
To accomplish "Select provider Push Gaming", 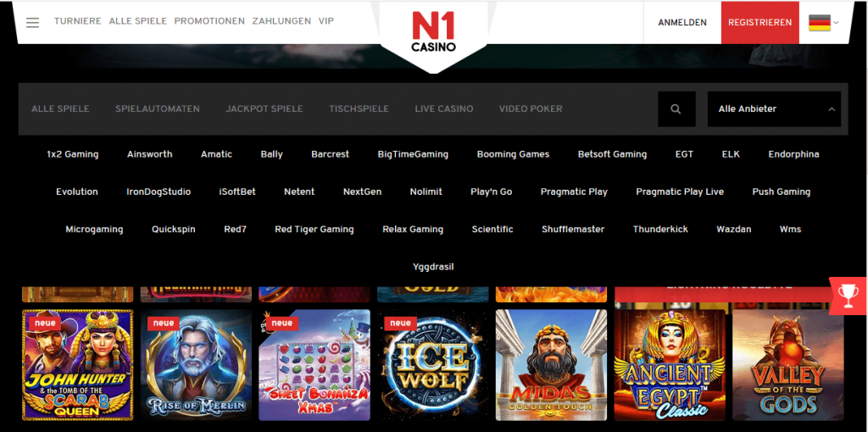I will pos(781,192).
